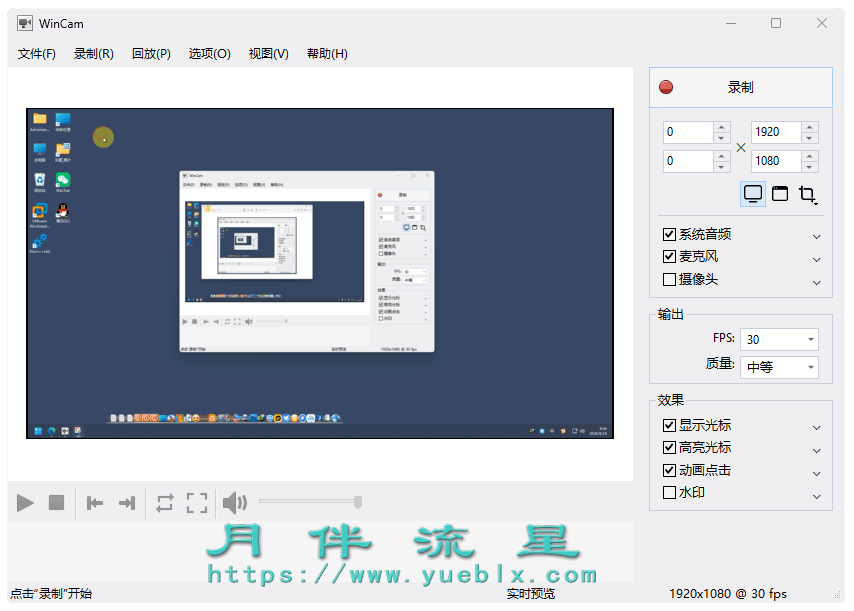Screen dimensions: 854x611
Task: Toggle the 显示光标 checkbox
Action: (x=669, y=425)
